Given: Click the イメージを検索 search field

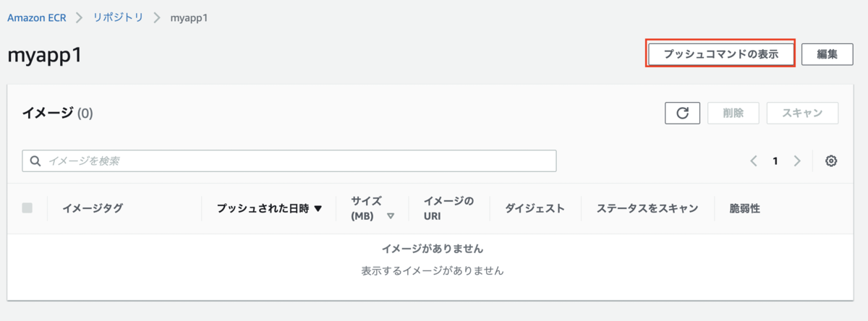Looking at the screenshot, I should (x=289, y=161).
